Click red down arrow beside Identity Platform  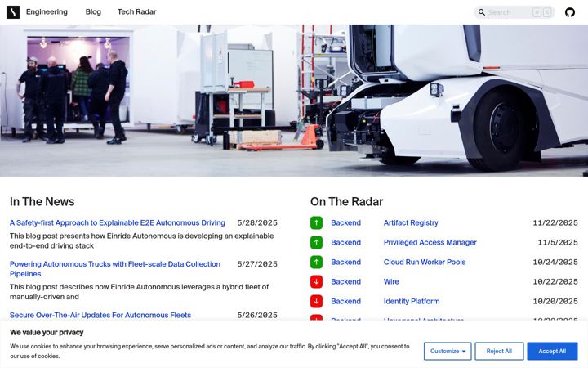(x=316, y=301)
